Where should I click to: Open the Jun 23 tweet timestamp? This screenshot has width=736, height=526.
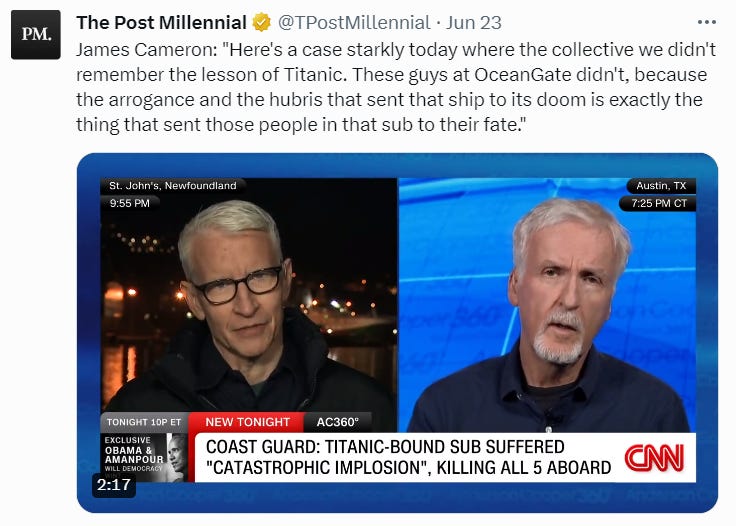[x=473, y=23]
